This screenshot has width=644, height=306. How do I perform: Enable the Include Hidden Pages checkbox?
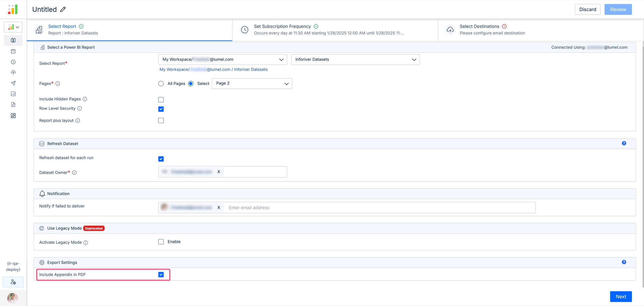pos(161,100)
